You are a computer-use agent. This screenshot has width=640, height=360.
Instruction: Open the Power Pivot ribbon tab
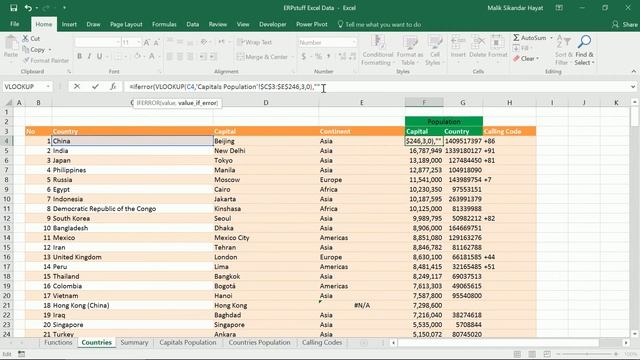point(311,24)
